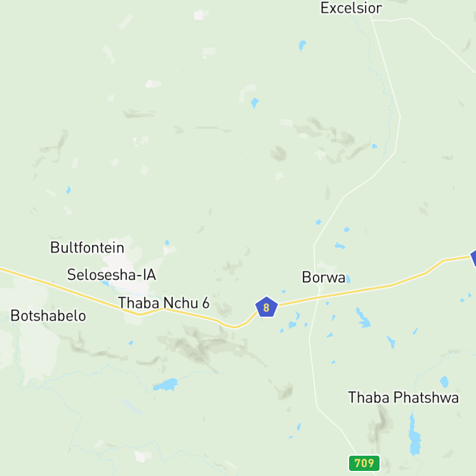Image resolution: width=476 pixels, height=476 pixels.
Task: Open the Thaba Nchu 6 label
Action: pyautogui.click(x=164, y=303)
